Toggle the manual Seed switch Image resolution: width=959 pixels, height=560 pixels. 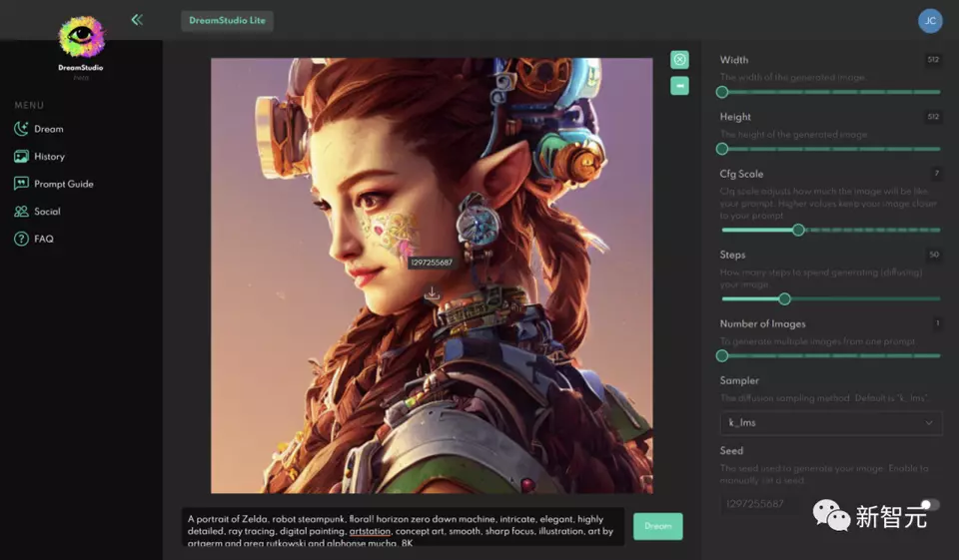tap(929, 505)
